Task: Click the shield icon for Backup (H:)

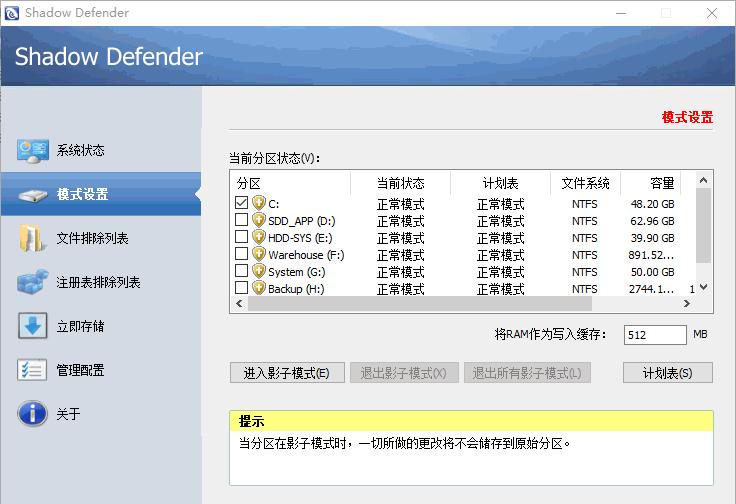Action: click(259, 287)
